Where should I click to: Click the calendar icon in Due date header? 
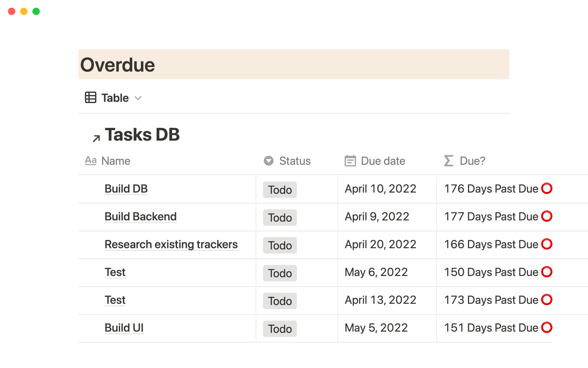tap(350, 161)
